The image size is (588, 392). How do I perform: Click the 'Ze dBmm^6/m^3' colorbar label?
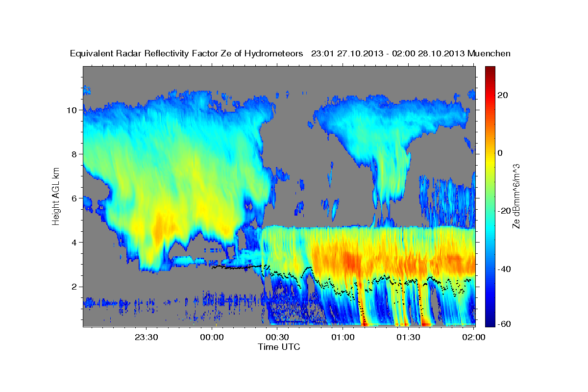pyautogui.click(x=515, y=196)
